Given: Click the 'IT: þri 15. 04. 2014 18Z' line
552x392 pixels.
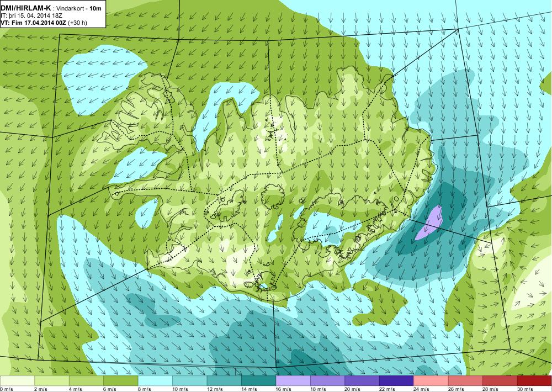Looking at the screenshot, I should pos(31,15).
